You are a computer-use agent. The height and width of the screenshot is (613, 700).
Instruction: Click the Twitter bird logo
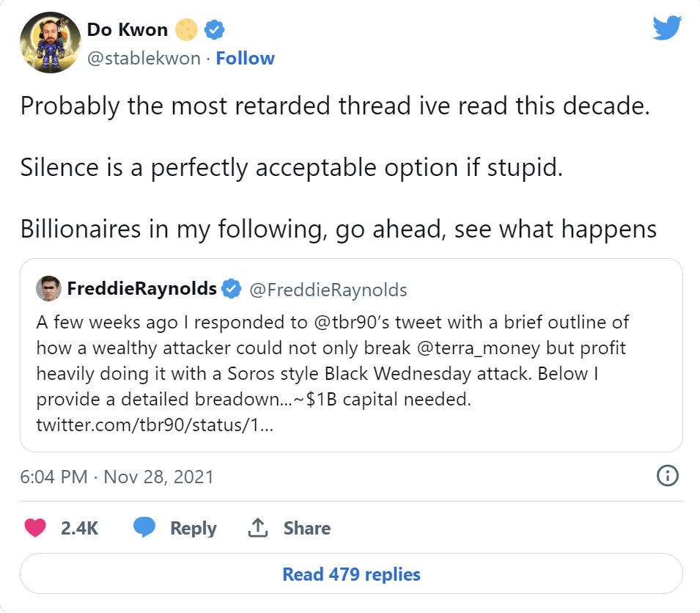click(x=667, y=29)
